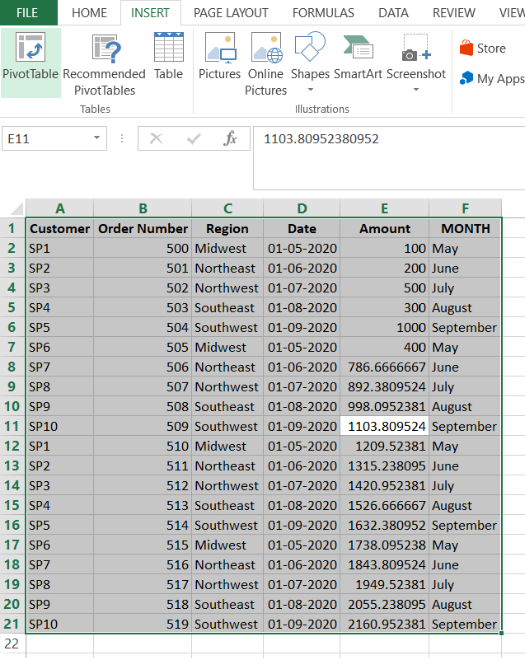Select column C header
The image size is (525, 658).
[227, 208]
